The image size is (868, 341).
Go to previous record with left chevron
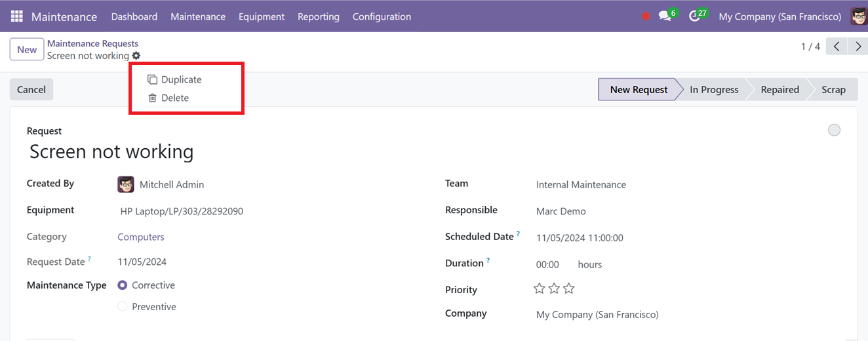(837, 47)
